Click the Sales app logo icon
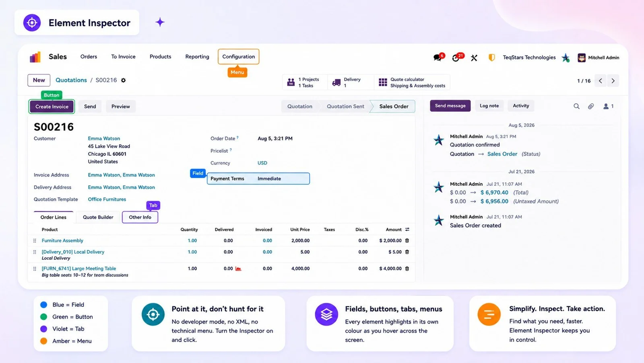This screenshot has height=363, width=644. (35, 57)
